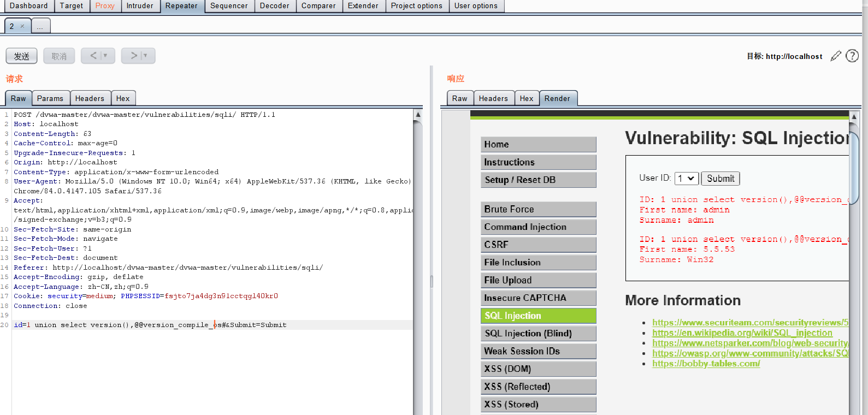
Task: Switch to response Headers tab
Action: point(493,98)
